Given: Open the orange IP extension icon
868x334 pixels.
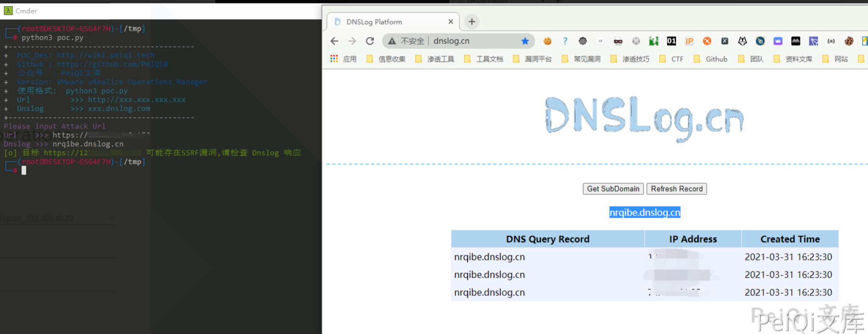Looking at the screenshot, I should coord(689,41).
